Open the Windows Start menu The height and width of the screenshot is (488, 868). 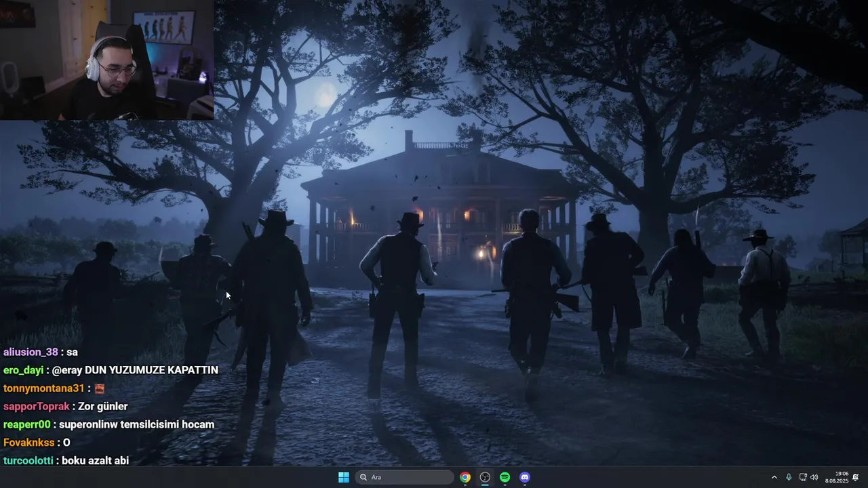[x=344, y=477]
